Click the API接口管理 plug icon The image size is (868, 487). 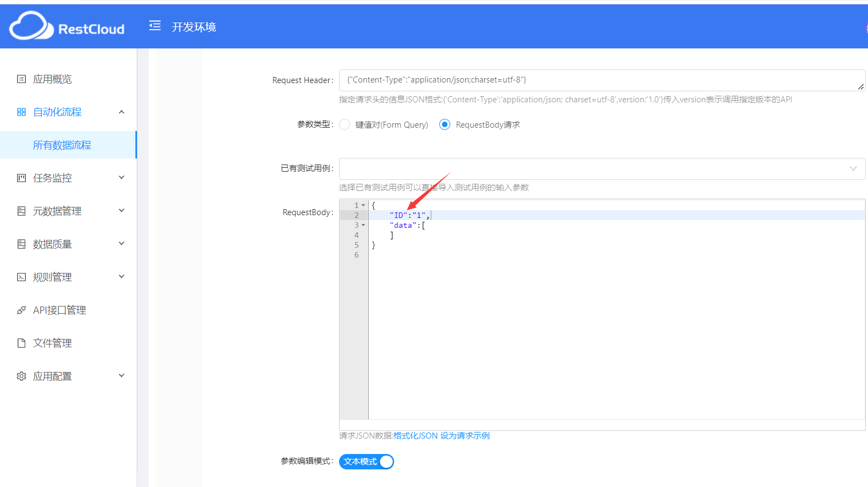tap(21, 310)
